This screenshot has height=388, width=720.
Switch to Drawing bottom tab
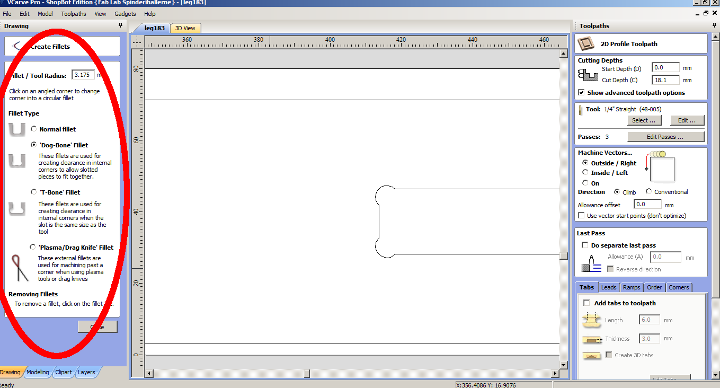(10, 372)
